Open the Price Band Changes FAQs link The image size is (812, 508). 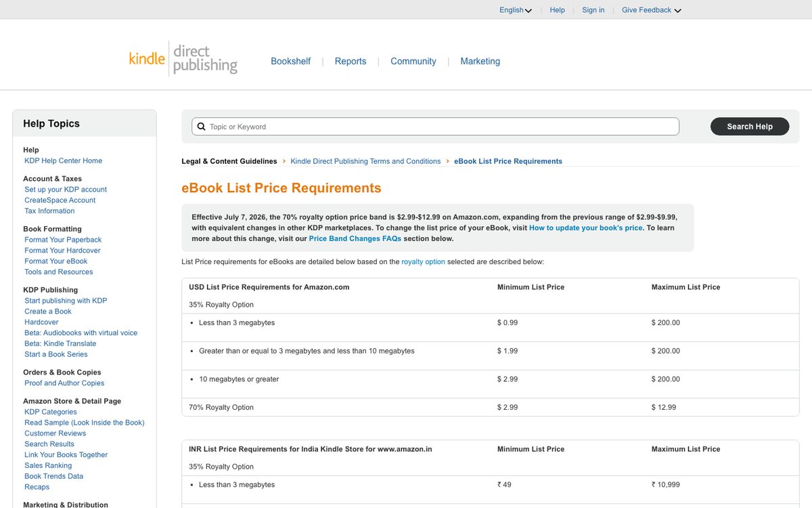[x=355, y=238]
